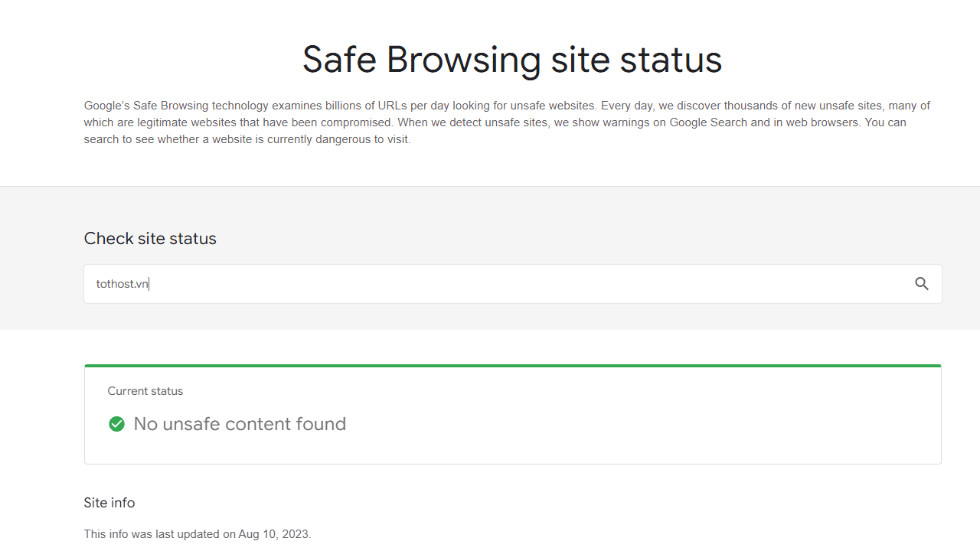980x551 pixels.
Task: Select the No unsafe content found message
Action: click(240, 423)
